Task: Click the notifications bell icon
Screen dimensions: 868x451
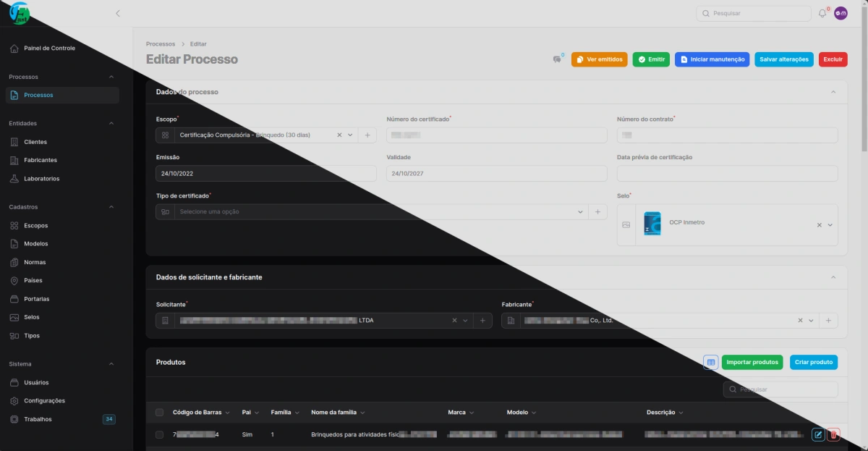Action: [x=822, y=14]
